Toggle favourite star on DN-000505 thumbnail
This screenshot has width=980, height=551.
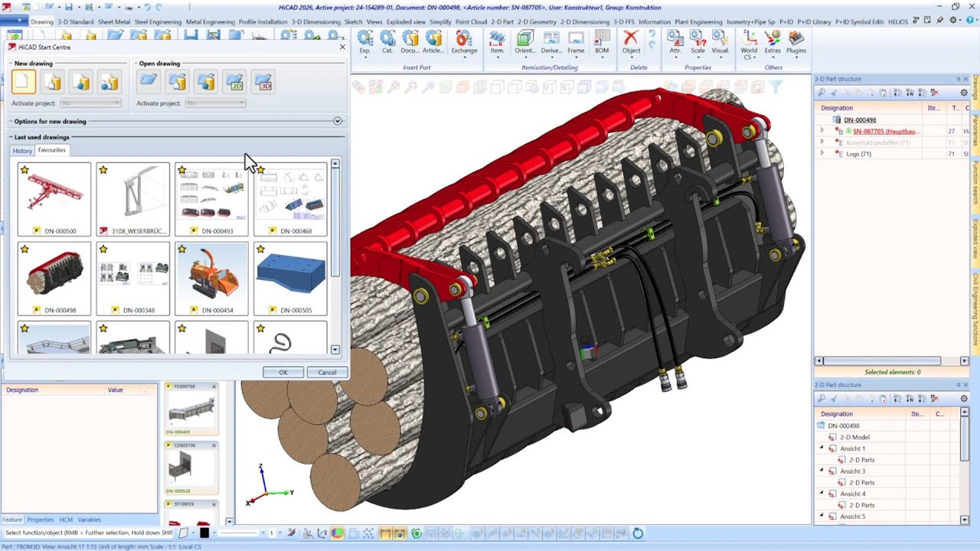tap(260, 249)
